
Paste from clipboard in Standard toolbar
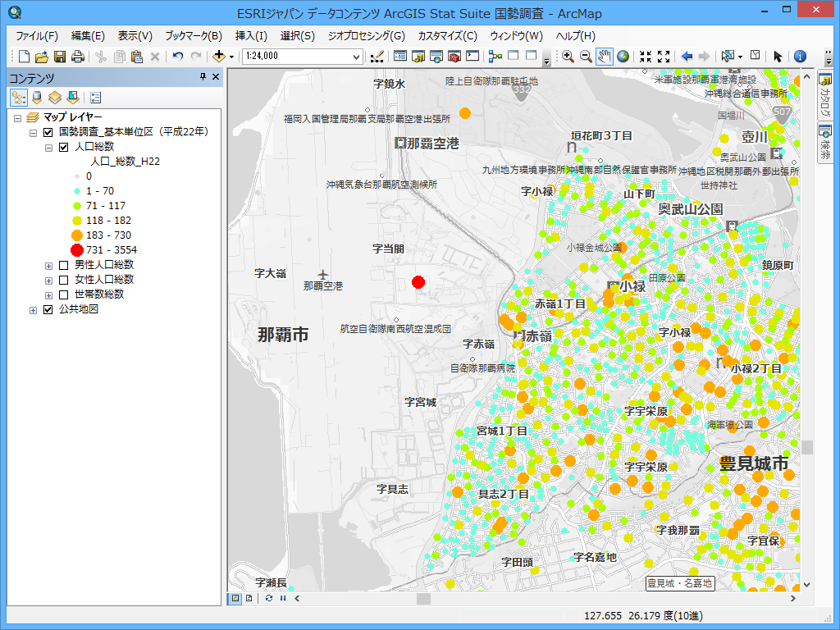137,57
